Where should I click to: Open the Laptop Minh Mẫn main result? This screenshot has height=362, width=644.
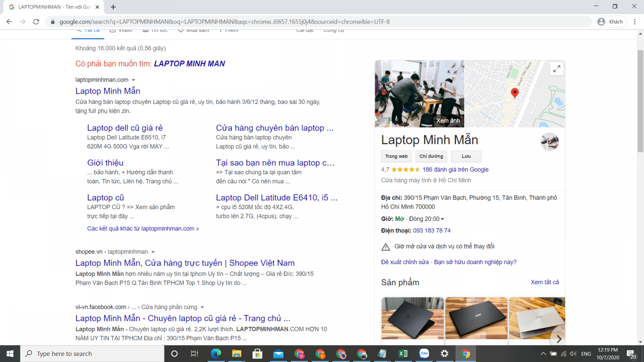tap(108, 91)
